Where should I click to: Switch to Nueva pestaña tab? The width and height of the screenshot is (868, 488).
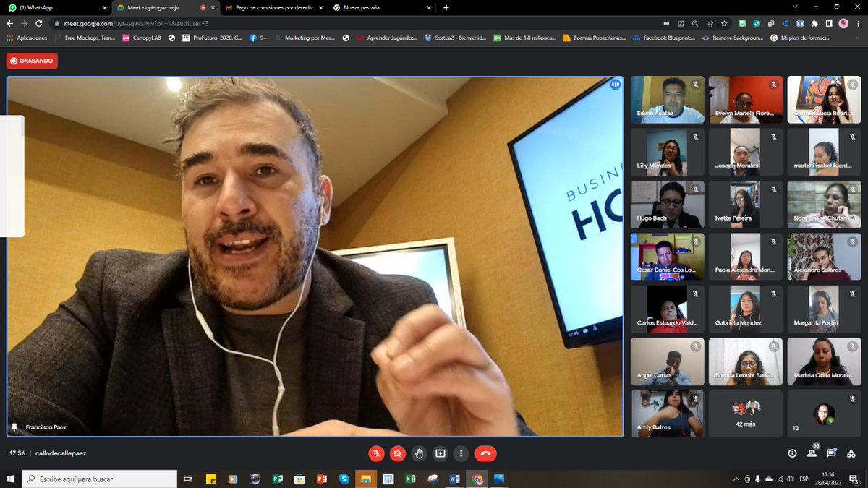[381, 7]
